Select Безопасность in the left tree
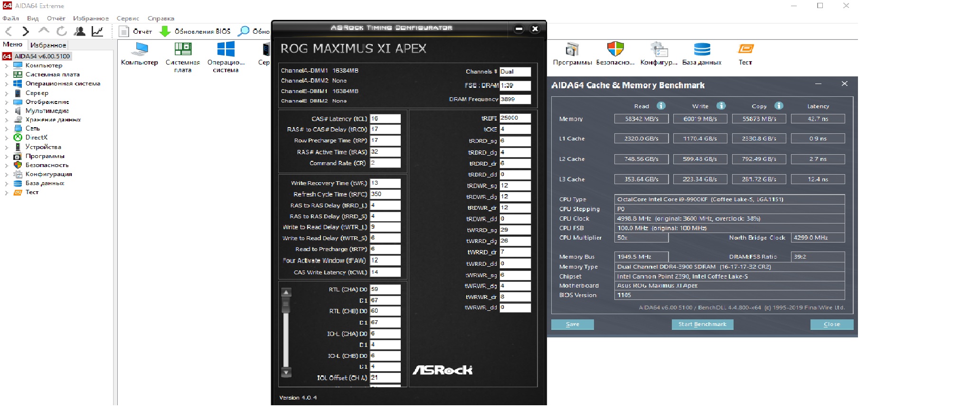Image resolution: width=980 pixels, height=410 pixels. (47, 165)
